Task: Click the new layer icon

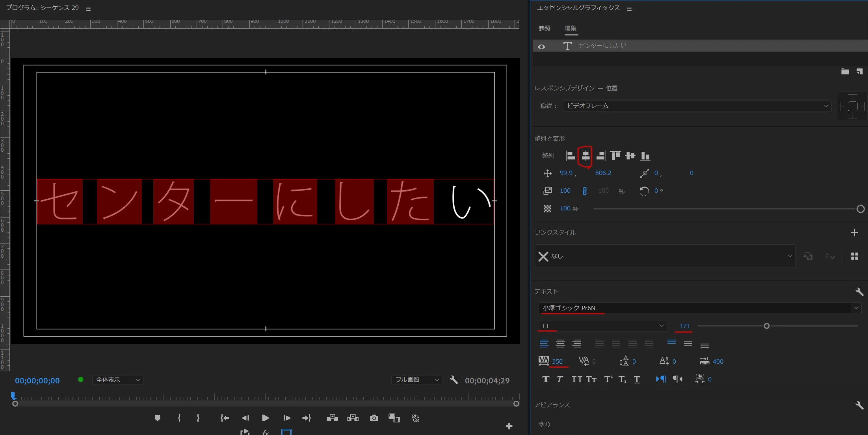Action: pos(859,71)
